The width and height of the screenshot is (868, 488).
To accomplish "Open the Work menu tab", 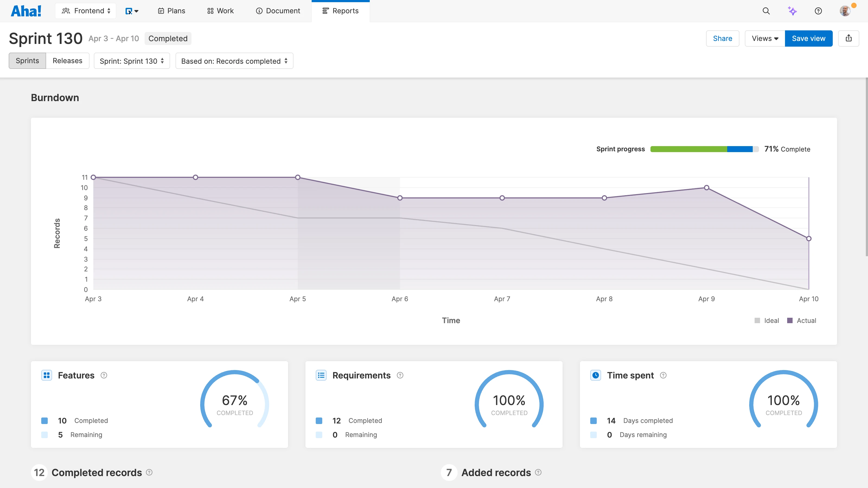I will pos(220,11).
